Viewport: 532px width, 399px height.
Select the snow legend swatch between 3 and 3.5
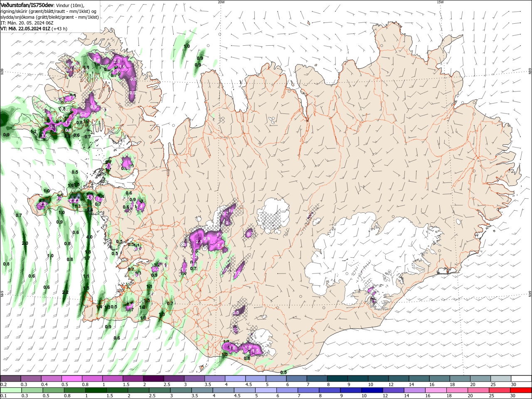(x=194, y=379)
